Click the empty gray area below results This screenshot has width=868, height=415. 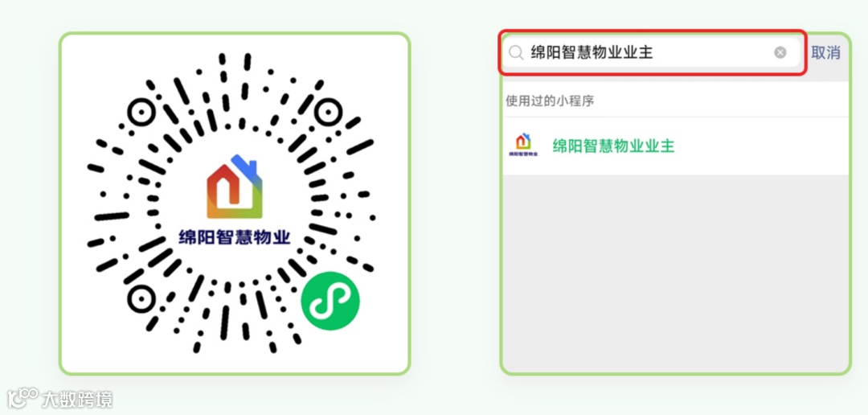(x=675, y=273)
